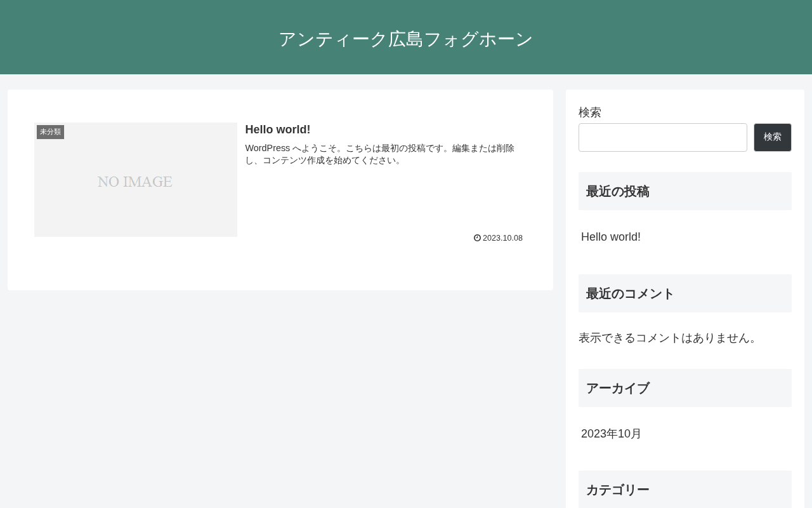Click empty gray area below the post card
The width and height of the screenshot is (812, 508).
pos(280,400)
